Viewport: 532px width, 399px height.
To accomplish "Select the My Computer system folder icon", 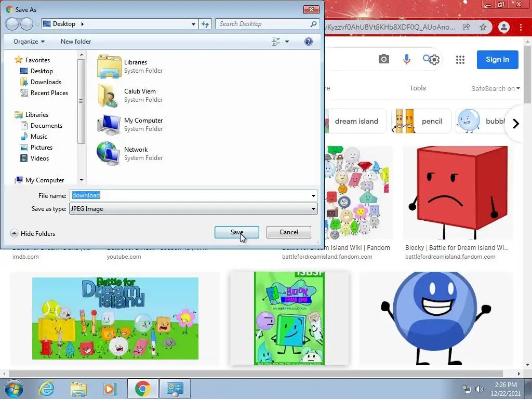I will tap(109, 125).
